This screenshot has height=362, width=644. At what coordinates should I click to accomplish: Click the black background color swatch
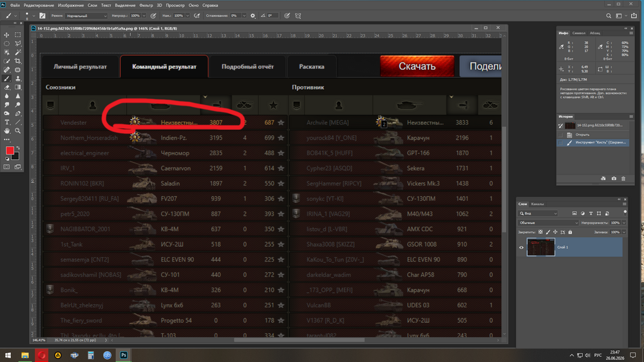click(16, 157)
